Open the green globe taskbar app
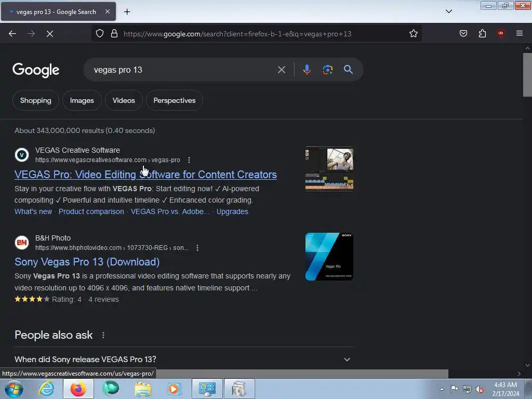The width and height of the screenshot is (532, 399). coord(111,389)
